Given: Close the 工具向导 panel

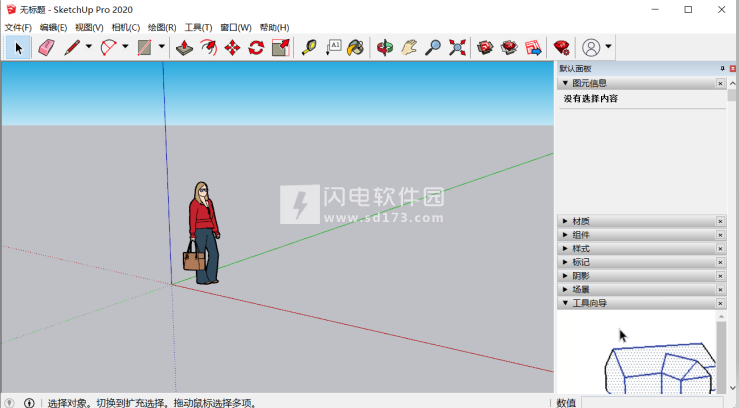Looking at the screenshot, I should tap(720, 303).
